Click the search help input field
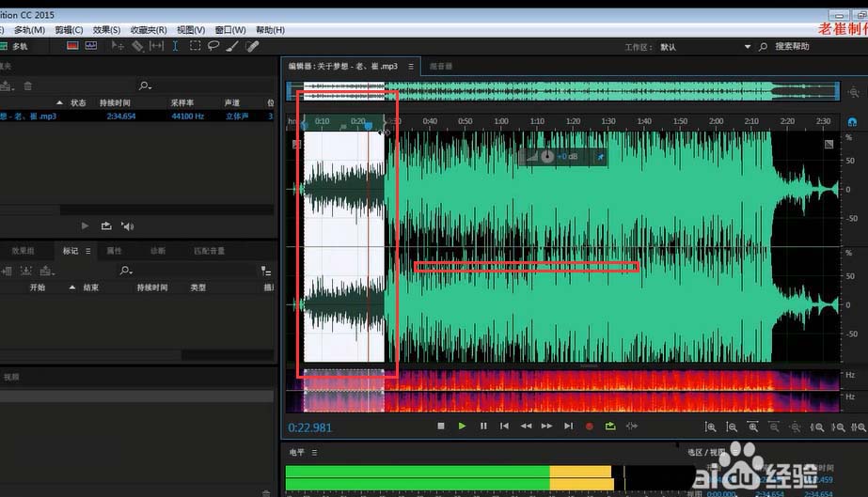This screenshot has width=868, height=497. 792,46
